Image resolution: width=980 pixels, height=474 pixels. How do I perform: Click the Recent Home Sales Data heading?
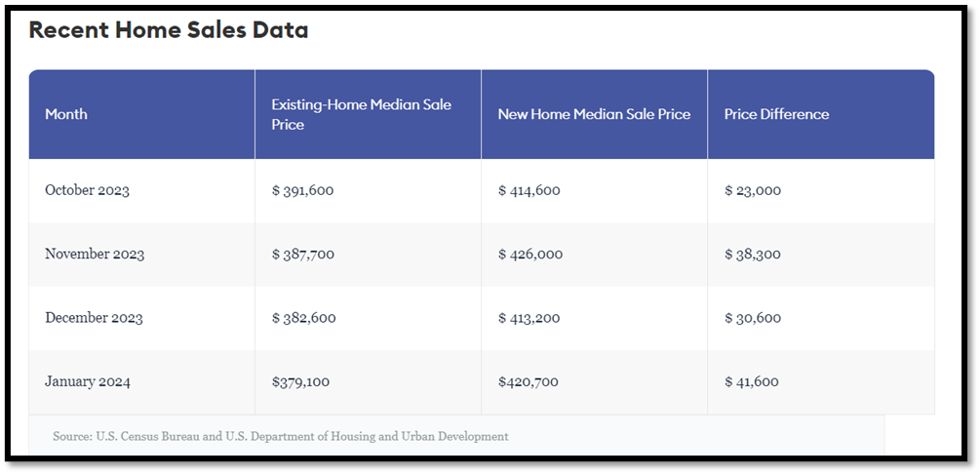click(169, 30)
